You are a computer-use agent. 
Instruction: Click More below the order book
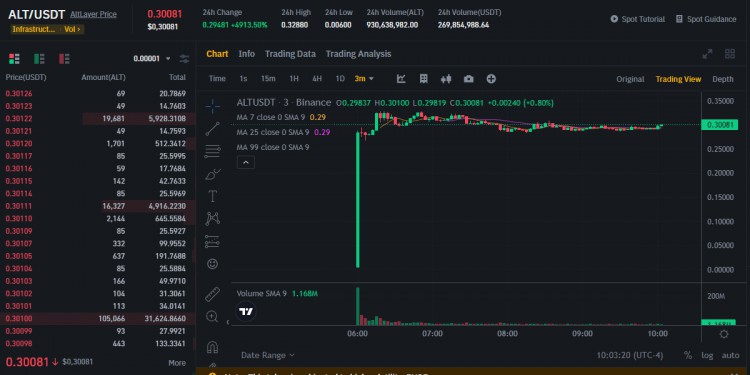[x=177, y=363]
